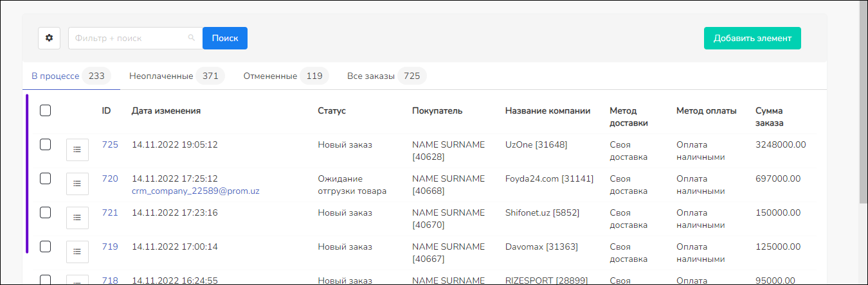Image resolution: width=868 pixels, height=285 pixels.
Task: Check the box for order 725
Action: point(46,144)
